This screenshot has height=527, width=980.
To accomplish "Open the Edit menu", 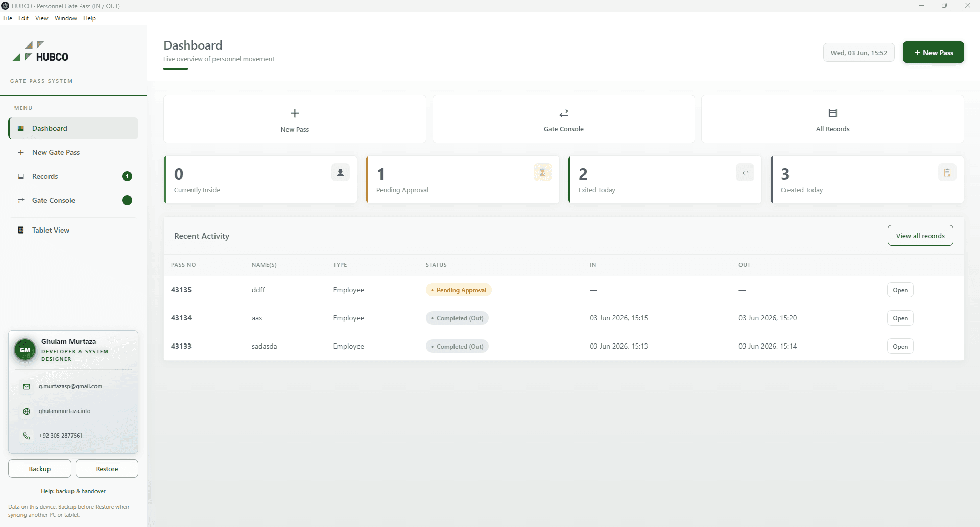I will point(23,18).
